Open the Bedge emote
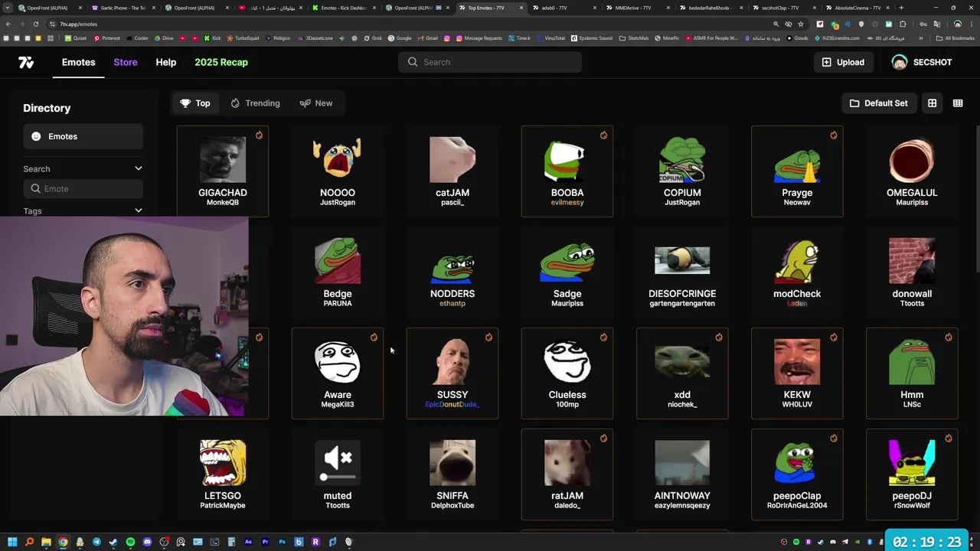 (x=338, y=272)
